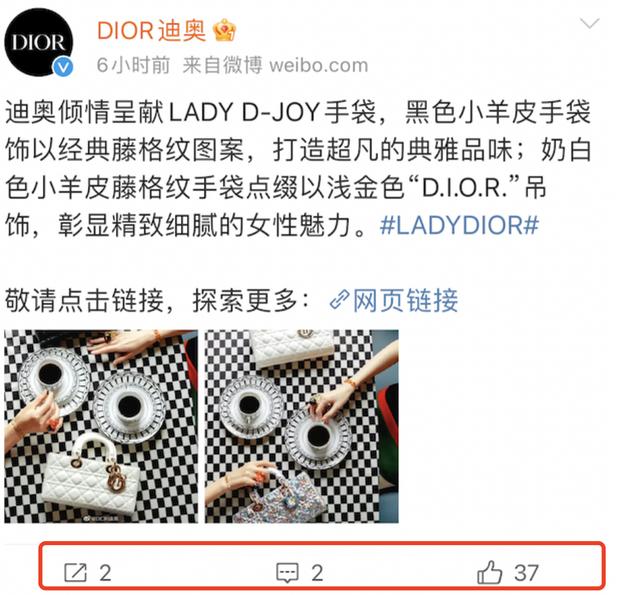Open the DIOR profile avatar
Screen dimensions: 640x595
pyautogui.click(x=39, y=42)
